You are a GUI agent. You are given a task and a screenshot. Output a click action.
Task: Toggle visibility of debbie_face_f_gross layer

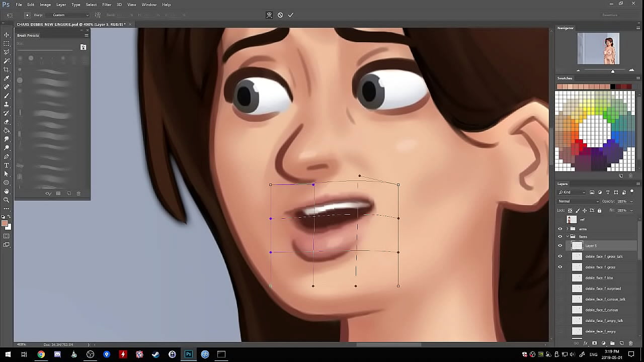(x=560, y=267)
